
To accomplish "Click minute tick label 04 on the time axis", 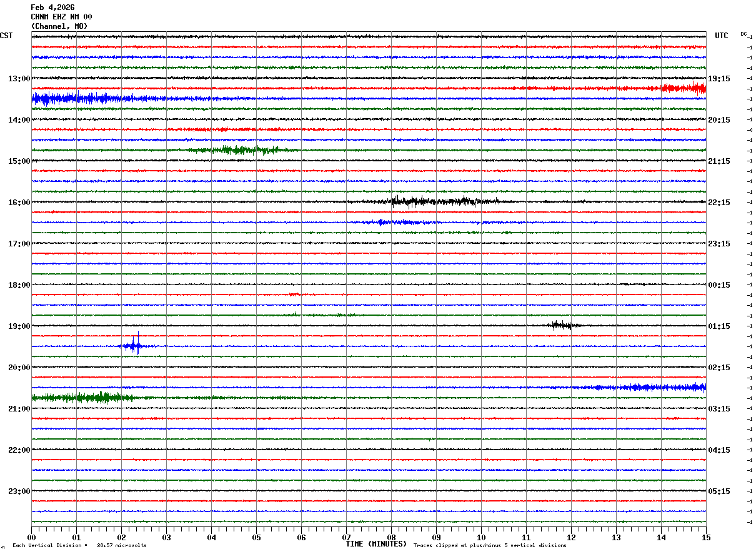I will pos(211,538).
